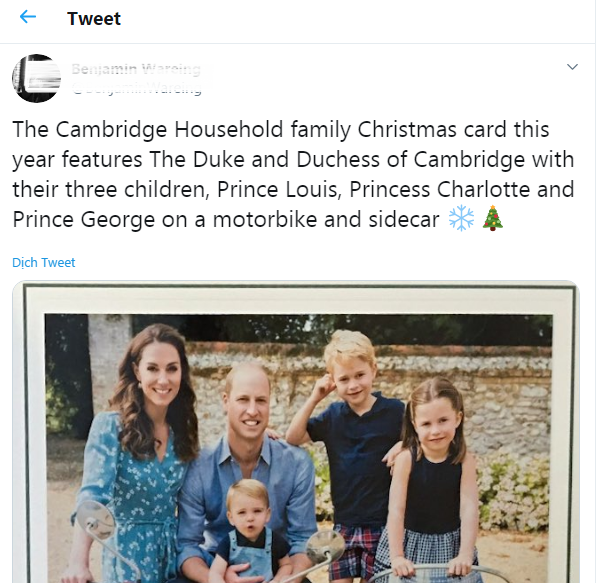Click the Christmas tree emoji in the tweet
This screenshot has height=583, width=609.
(x=492, y=219)
